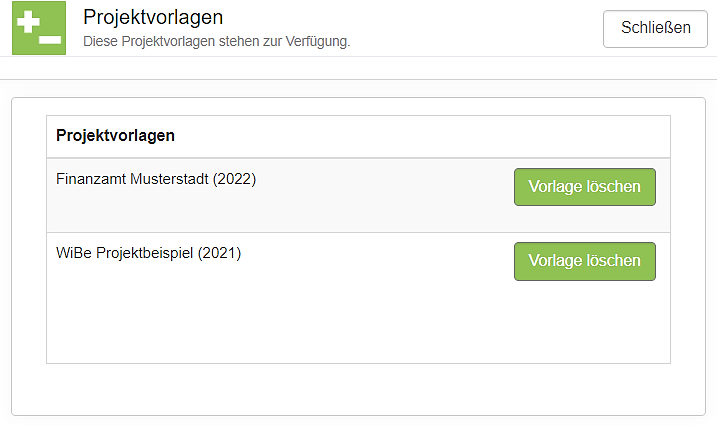Click the green plus-minus Projektvorlagen icon

(39, 28)
